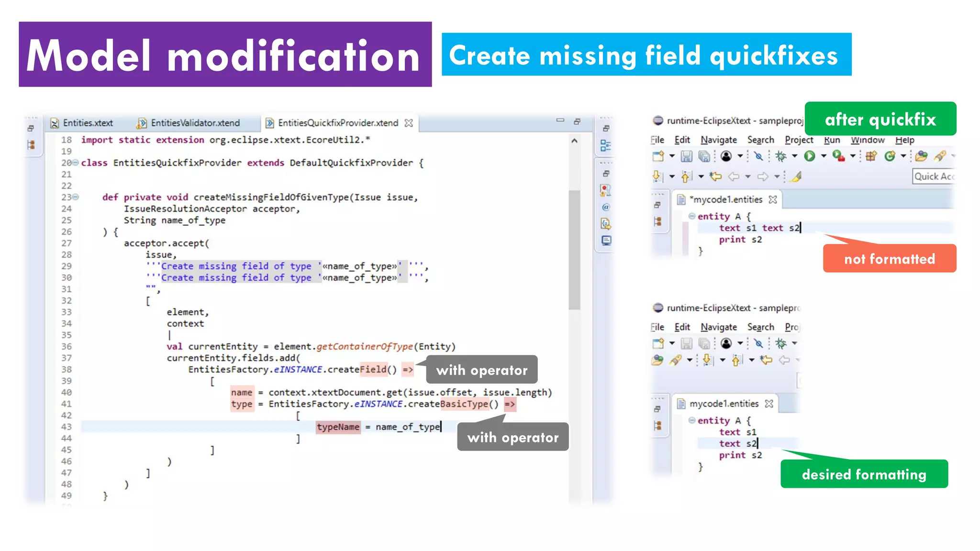Click the Xtend editor vertical scrollbar thumb
Viewport: 980px width, 551px height.
pos(574,250)
